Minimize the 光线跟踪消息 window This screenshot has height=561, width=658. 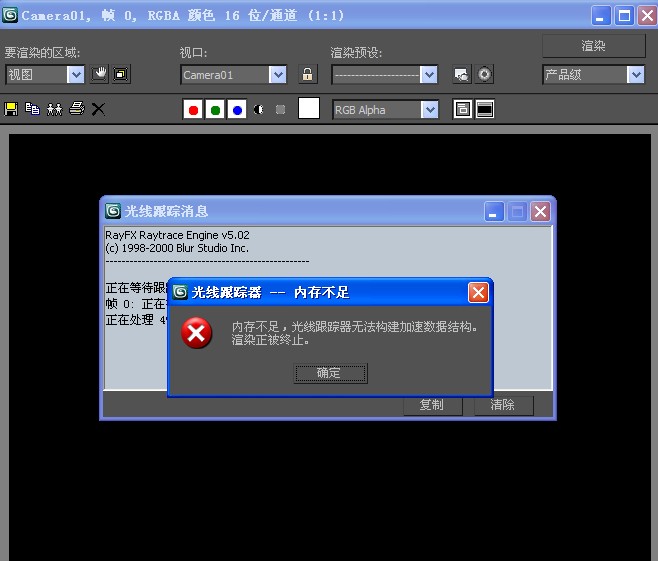(x=494, y=211)
